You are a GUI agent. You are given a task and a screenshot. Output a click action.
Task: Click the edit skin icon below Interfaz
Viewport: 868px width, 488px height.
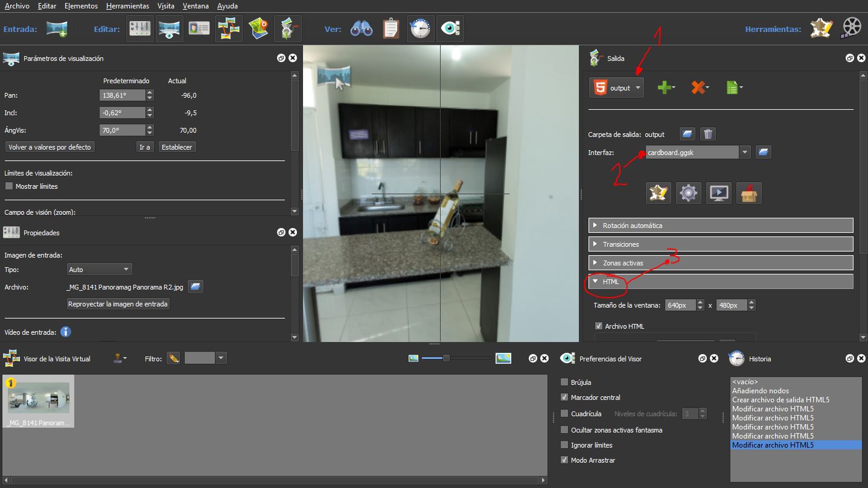click(x=658, y=193)
